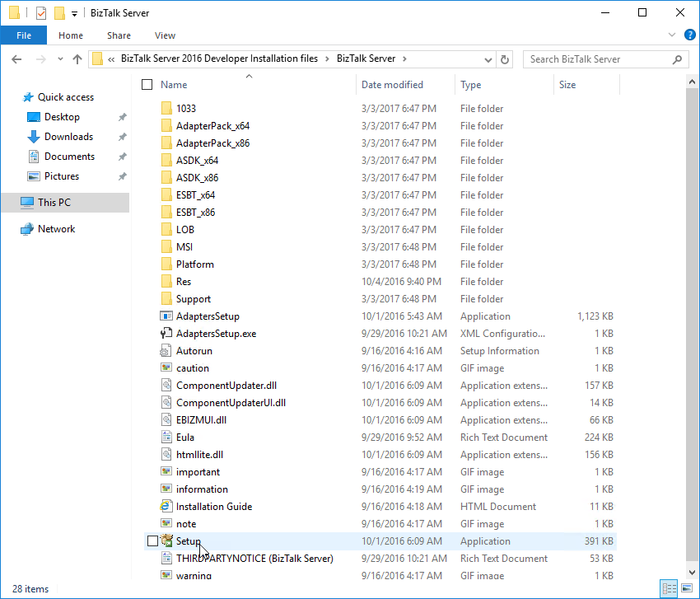Image resolution: width=700 pixels, height=599 pixels.
Task: Select Quick access in navigation pane
Action: (x=66, y=97)
